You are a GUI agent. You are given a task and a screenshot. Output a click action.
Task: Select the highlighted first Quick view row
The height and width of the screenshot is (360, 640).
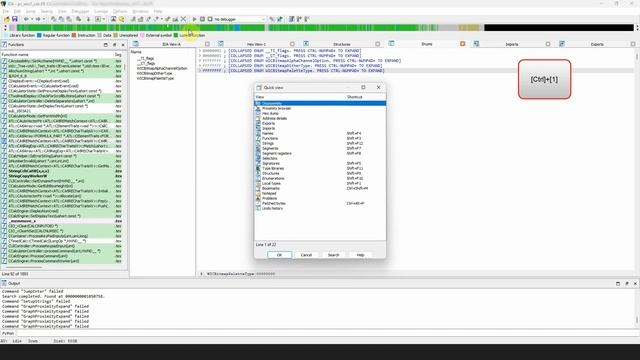[320, 103]
